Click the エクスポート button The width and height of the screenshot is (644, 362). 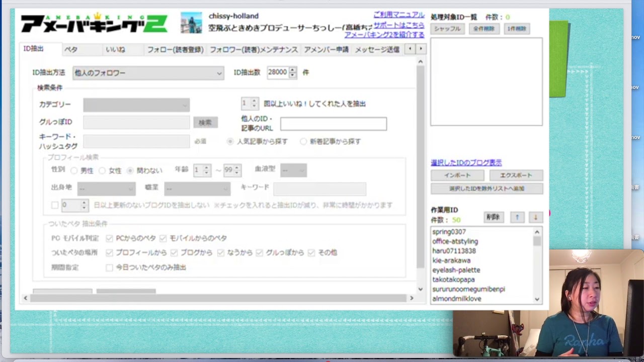[516, 175]
